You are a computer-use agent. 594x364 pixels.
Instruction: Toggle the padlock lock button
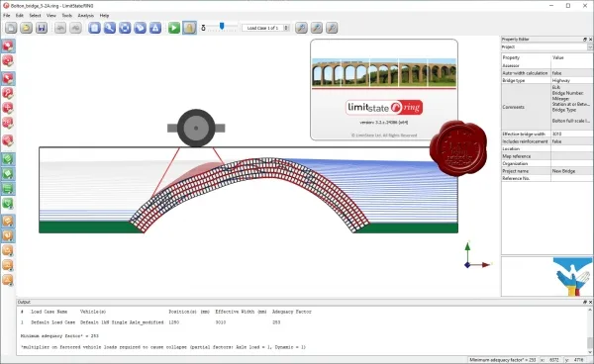click(189, 28)
